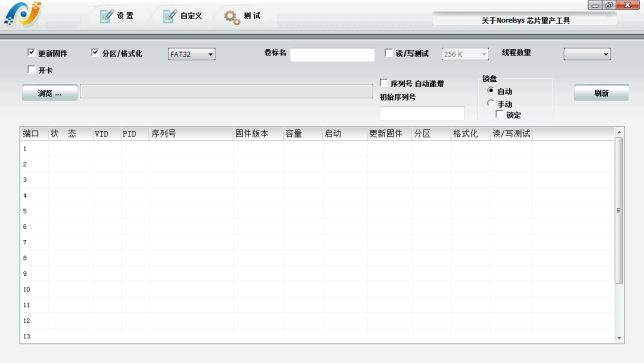Open the 设置 settings tab
Image resolution: width=644 pixels, height=363 pixels.
pos(117,16)
